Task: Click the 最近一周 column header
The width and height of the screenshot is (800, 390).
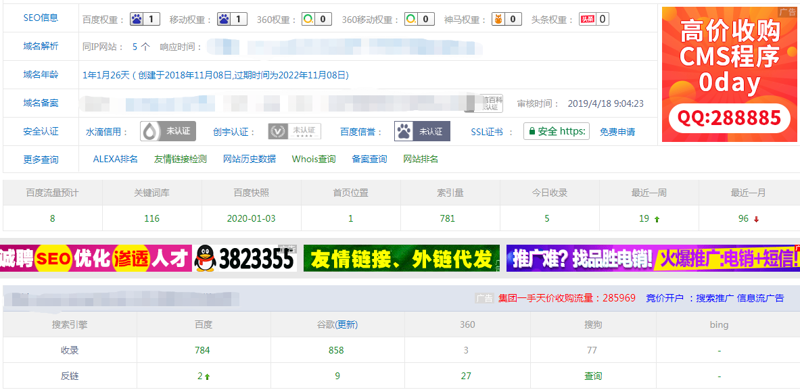Action: pos(648,193)
